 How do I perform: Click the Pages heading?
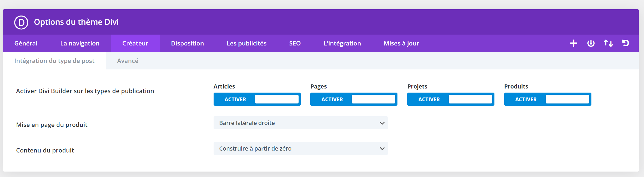click(318, 87)
